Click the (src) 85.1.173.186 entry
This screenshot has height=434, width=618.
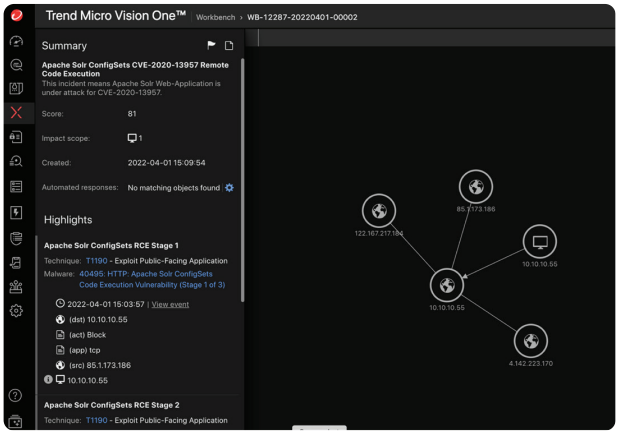coord(100,365)
